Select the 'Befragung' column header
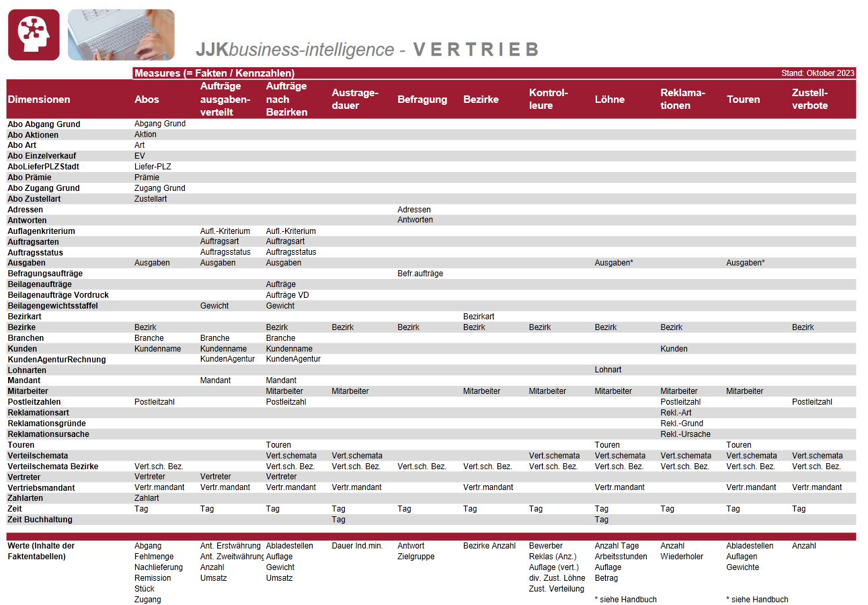Image resolution: width=868 pixels, height=605 pixels. click(422, 99)
